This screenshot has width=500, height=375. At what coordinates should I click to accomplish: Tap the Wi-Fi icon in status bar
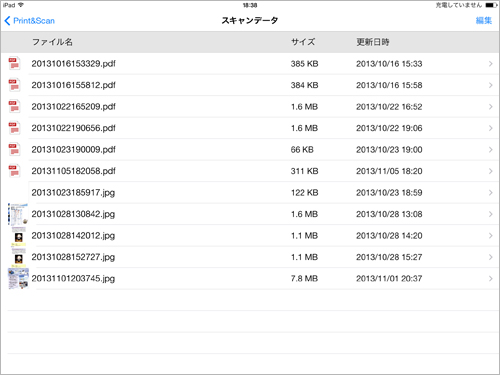[x=21, y=5]
